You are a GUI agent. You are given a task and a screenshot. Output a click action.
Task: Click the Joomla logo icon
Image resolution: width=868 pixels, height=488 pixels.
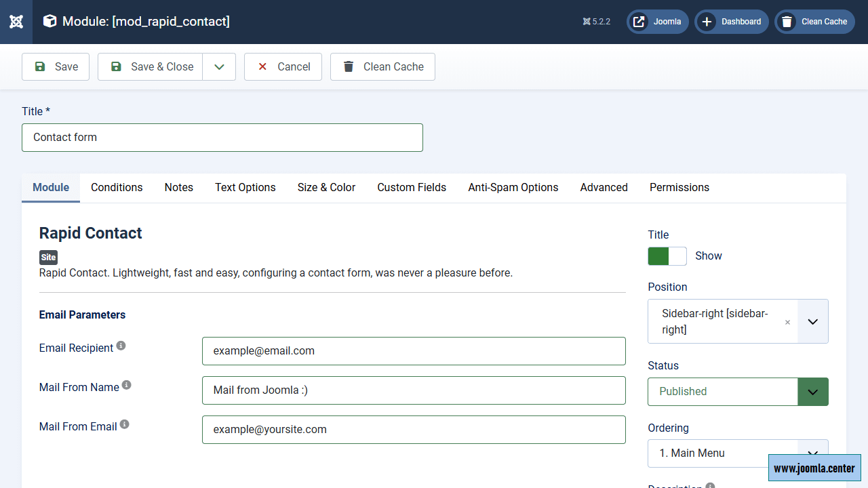pyautogui.click(x=16, y=22)
